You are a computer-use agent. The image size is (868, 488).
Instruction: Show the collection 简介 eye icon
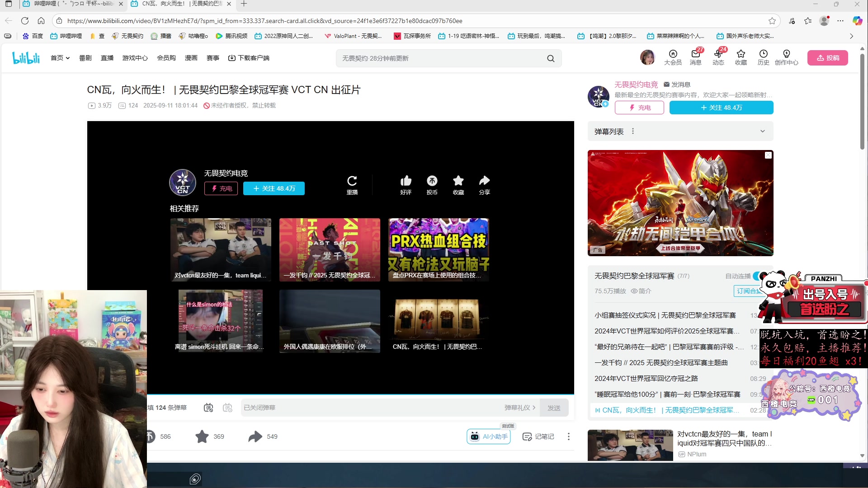point(634,291)
